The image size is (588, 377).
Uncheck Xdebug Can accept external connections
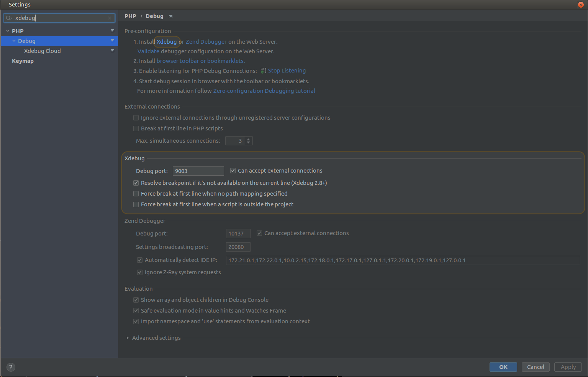(233, 171)
